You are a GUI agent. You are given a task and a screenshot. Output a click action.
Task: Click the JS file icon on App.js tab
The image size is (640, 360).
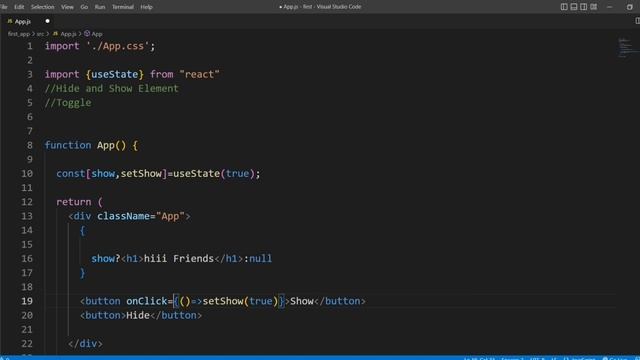click(10, 21)
